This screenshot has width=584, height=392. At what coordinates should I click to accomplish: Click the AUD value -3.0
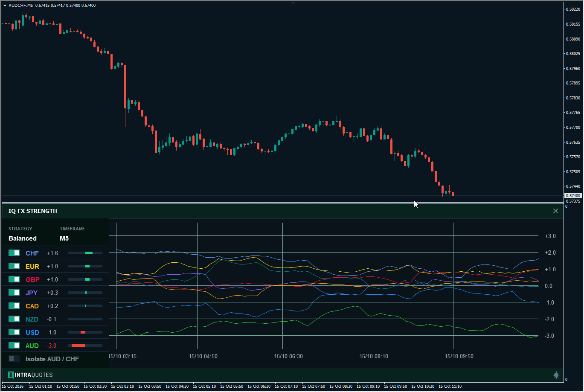coord(51,346)
